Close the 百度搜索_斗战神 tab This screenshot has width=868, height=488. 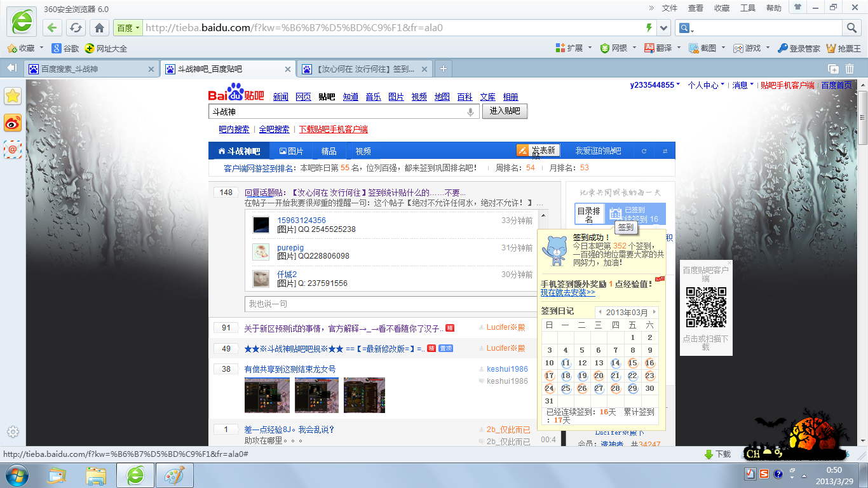(151, 69)
